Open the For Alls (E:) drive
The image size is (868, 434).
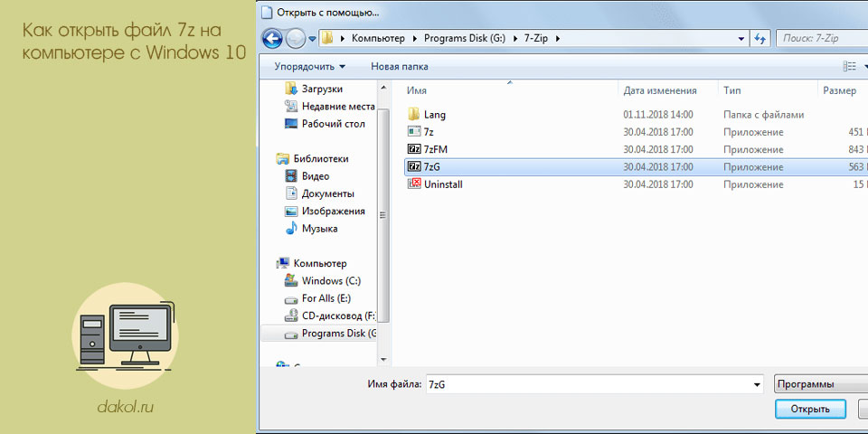click(x=326, y=298)
